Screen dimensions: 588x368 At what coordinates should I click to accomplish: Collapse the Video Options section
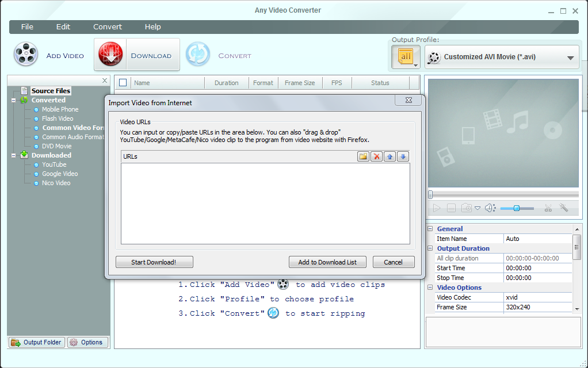point(430,287)
